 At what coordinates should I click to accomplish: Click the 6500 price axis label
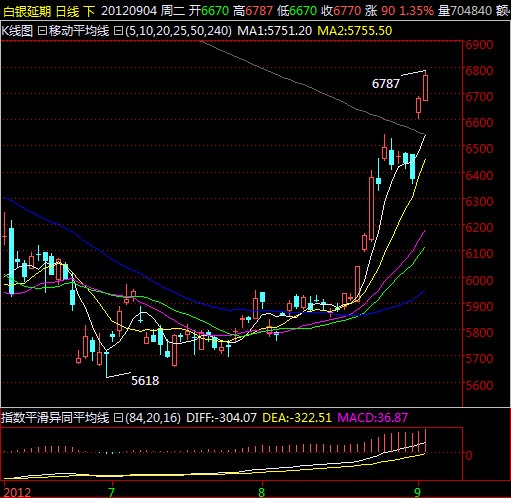(479, 149)
